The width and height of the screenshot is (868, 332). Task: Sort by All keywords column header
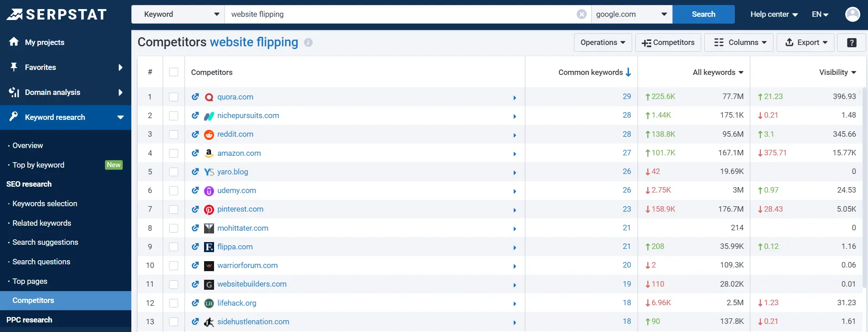click(x=718, y=72)
